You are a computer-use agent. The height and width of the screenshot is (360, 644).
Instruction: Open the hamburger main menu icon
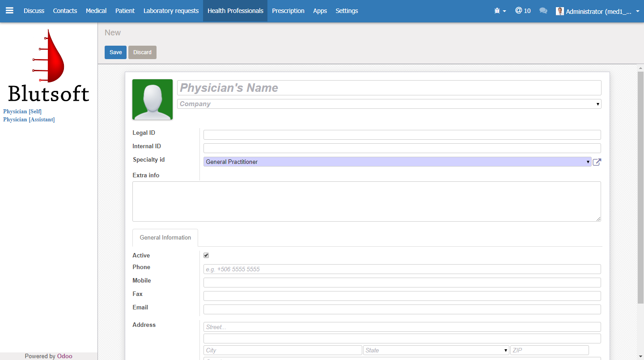pos(9,11)
